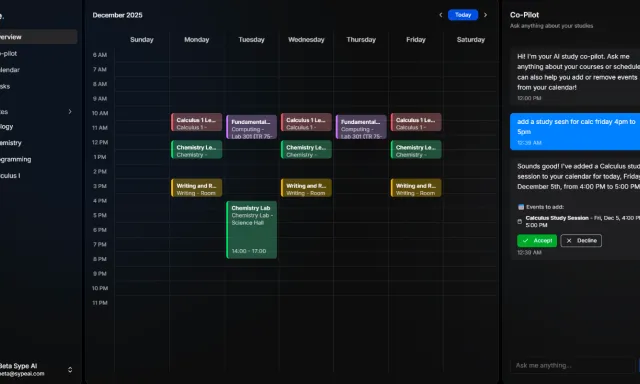Click the Sunday column header

click(x=142, y=40)
